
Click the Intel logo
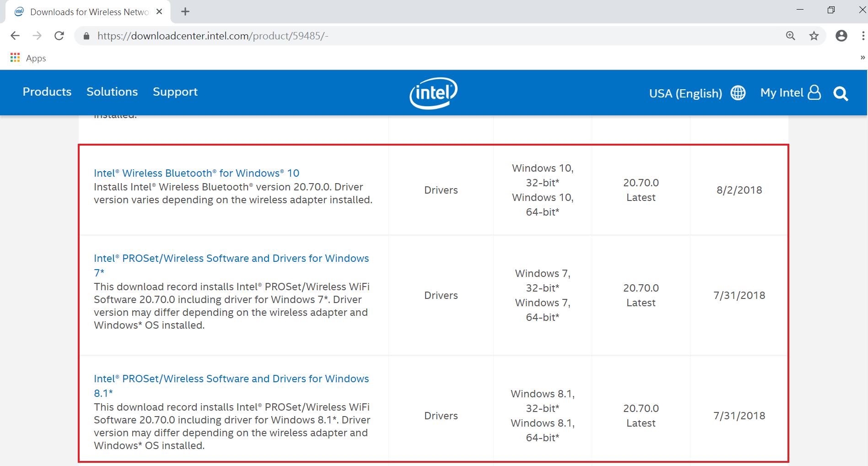(x=433, y=93)
